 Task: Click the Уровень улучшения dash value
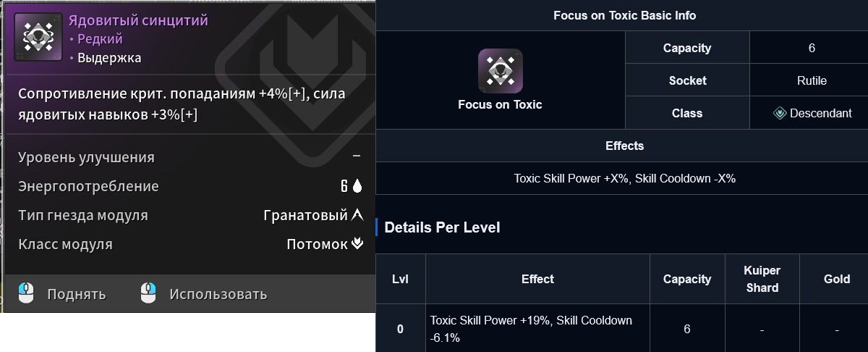(356, 157)
